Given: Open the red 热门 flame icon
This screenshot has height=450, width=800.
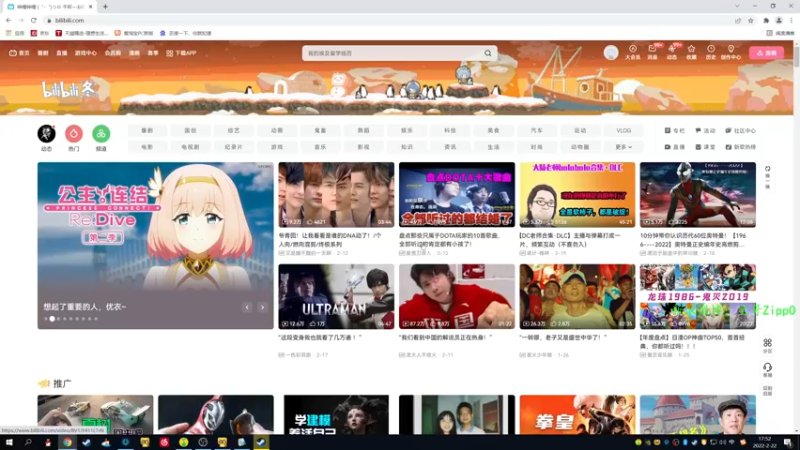Looking at the screenshot, I should (x=74, y=134).
